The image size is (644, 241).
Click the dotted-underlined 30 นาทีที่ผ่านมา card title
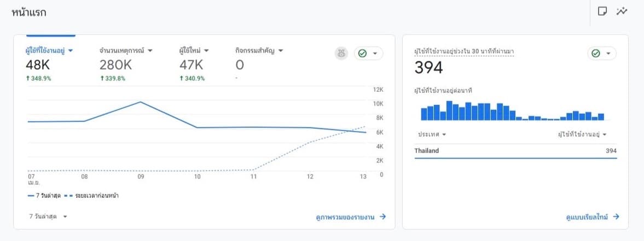pyautogui.click(x=464, y=52)
